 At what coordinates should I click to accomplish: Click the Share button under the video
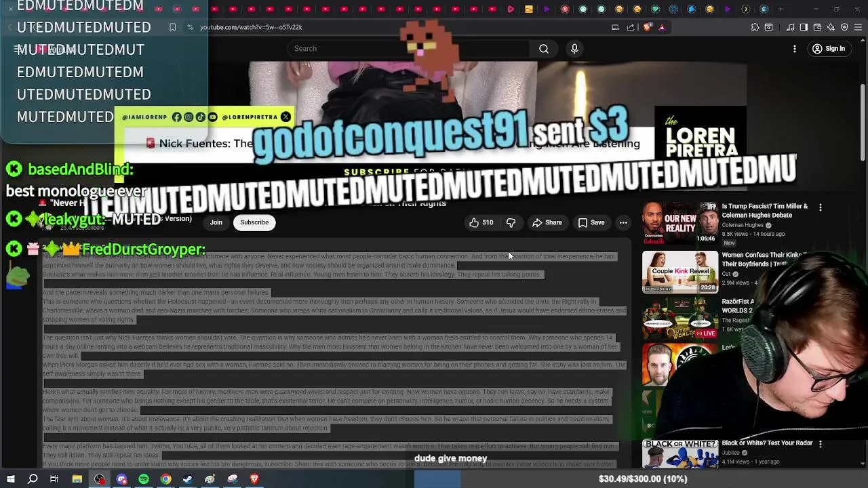click(547, 222)
